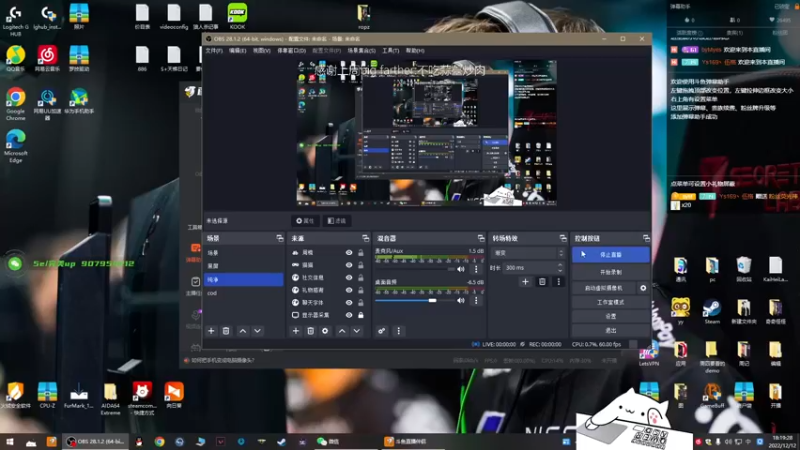
Task: Pop out the 控制按钮 dock using its header icon
Action: [x=646, y=238]
